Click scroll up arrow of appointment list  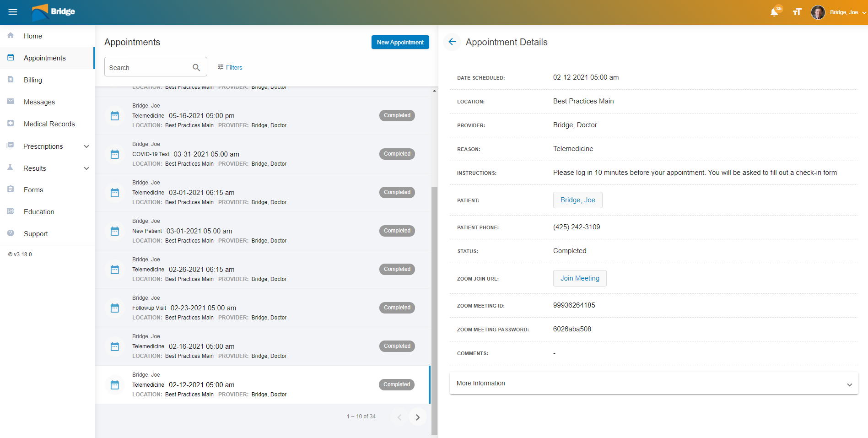click(x=434, y=91)
